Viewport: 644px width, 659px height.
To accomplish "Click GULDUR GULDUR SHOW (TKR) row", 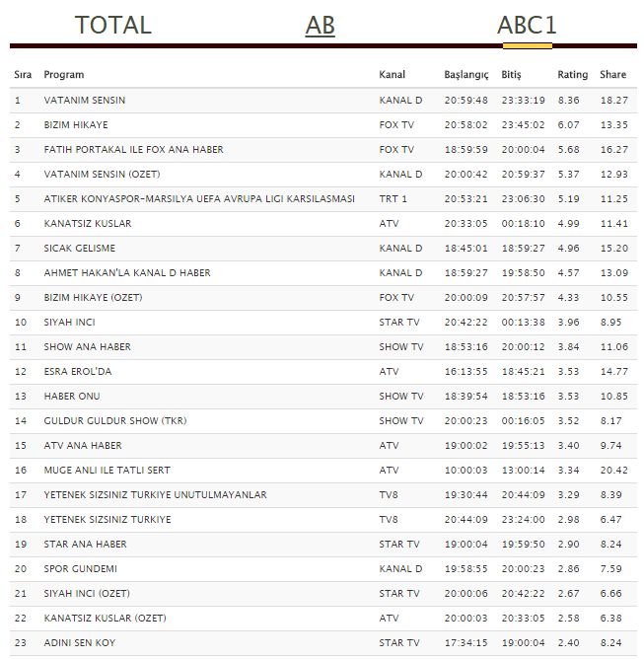I will tap(115, 421).
